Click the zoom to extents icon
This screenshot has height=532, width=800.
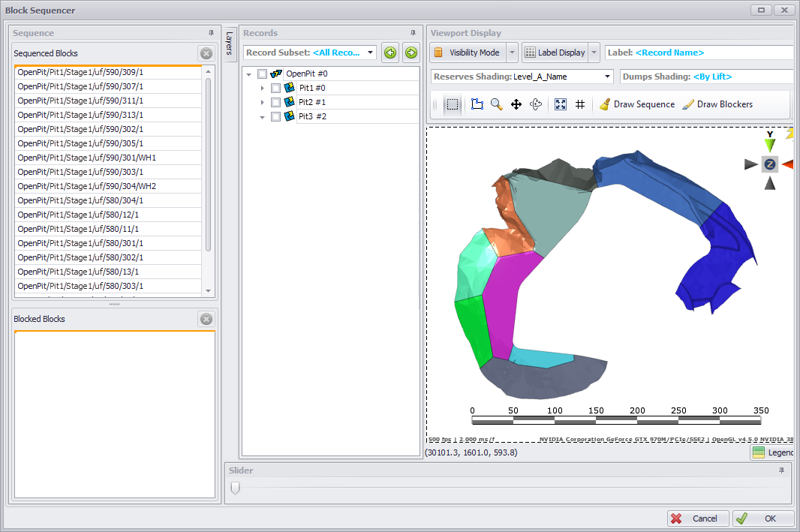(561, 104)
